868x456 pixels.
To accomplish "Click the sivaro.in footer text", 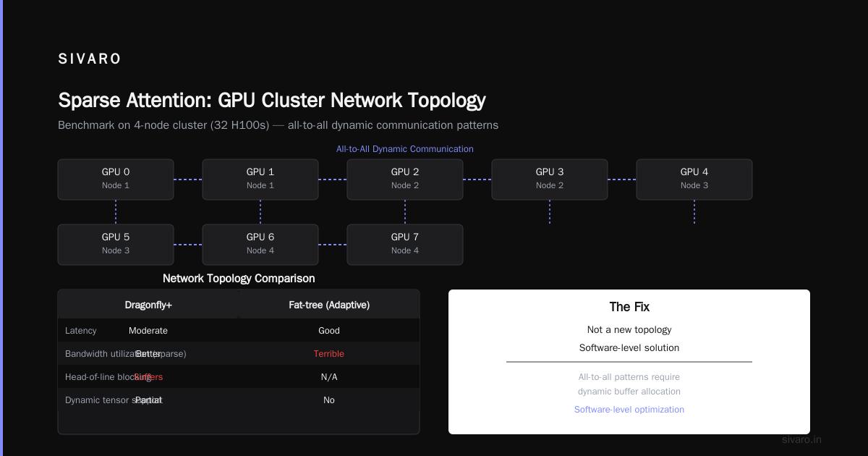I will click(802, 440).
